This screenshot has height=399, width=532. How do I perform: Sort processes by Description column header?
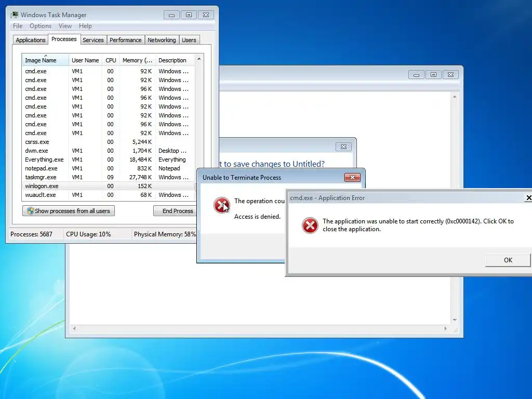tap(175, 60)
